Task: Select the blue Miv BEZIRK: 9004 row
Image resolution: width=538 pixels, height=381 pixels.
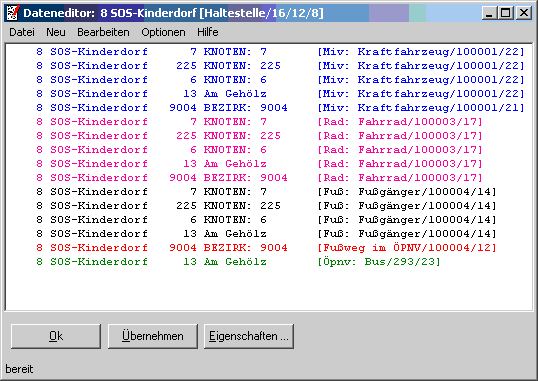Action: click(269, 108)
